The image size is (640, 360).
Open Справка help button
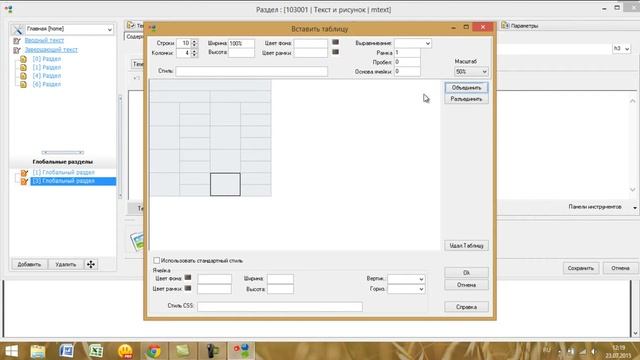coord(466,307)
